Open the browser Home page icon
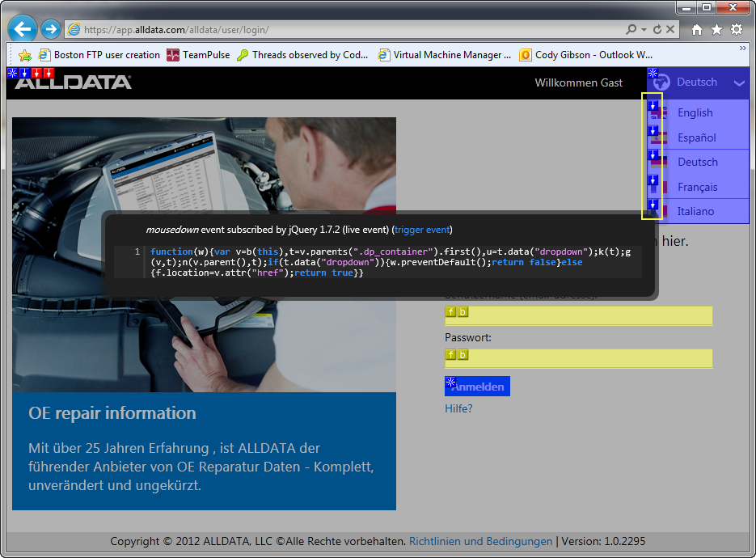 coord(697,30)
